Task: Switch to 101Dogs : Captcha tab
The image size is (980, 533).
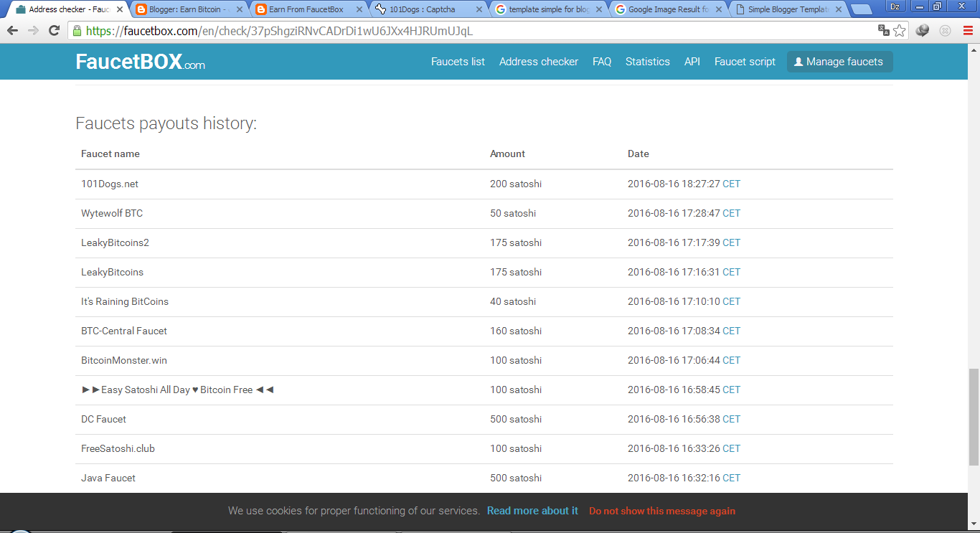Action: 428,9
